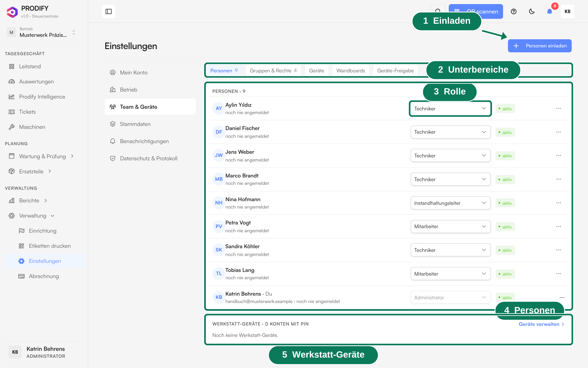Switch to Gruppen & Rechte tab
588x368 pixels.
[273, 71]
